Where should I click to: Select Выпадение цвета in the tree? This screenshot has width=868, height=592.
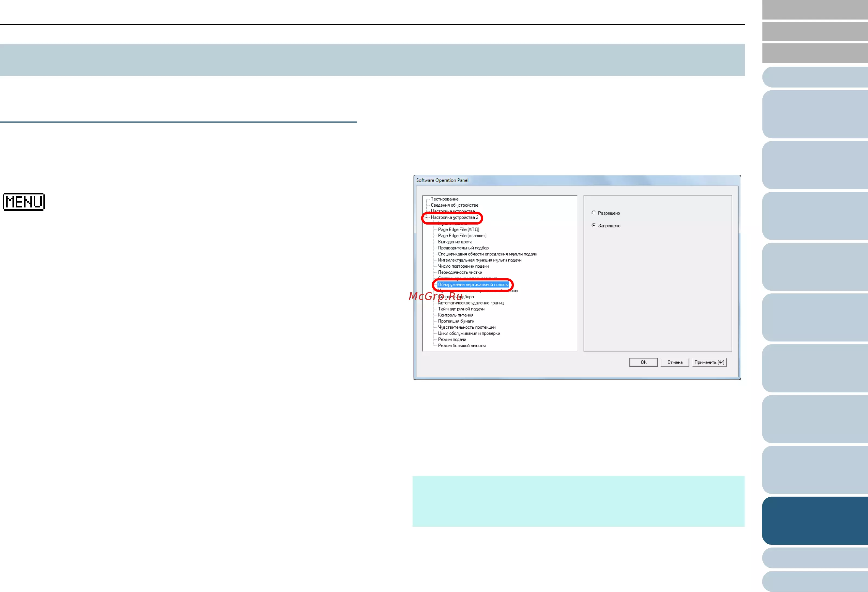tap(455, 242)
